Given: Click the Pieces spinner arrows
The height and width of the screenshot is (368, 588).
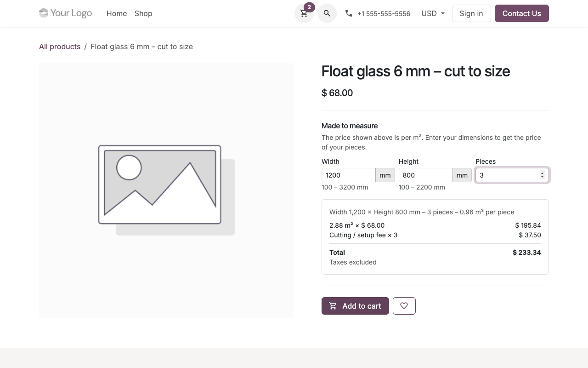Looking at the screenshot, I should (542, 175).
